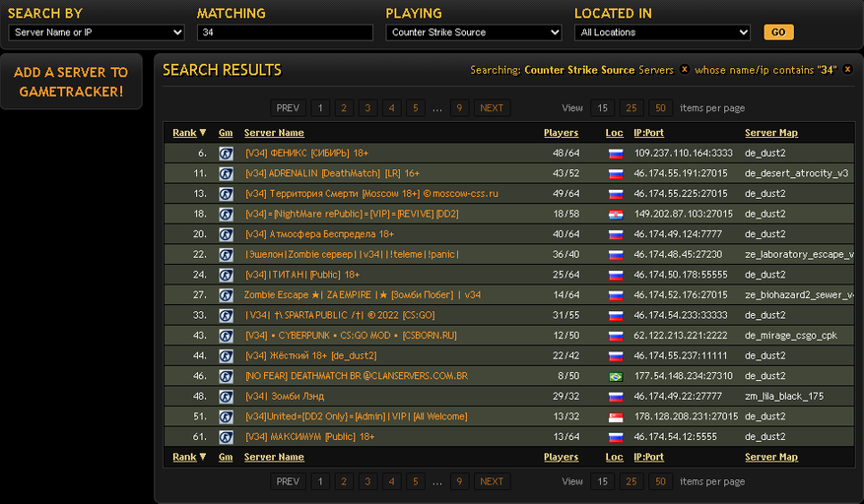The width and height of the screenshot is (864, 504).
Task: Click game icon in rank 13 row
Action: [226, 194]
